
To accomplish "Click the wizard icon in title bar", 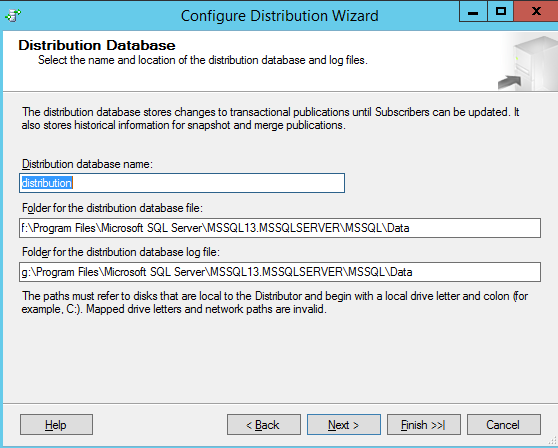I will tap(13, 15).
